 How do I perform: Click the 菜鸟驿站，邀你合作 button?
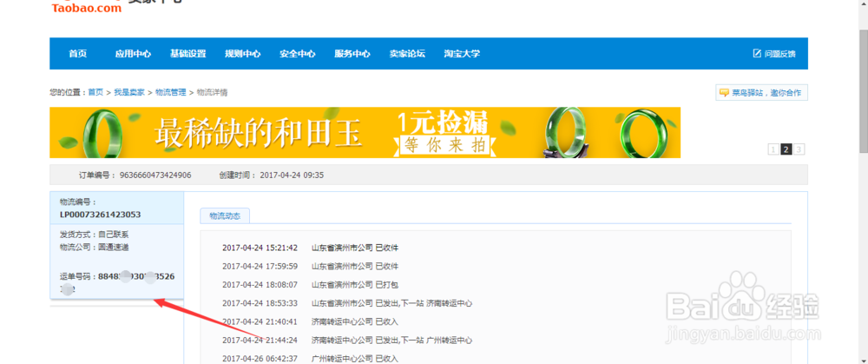coord(762,93)
